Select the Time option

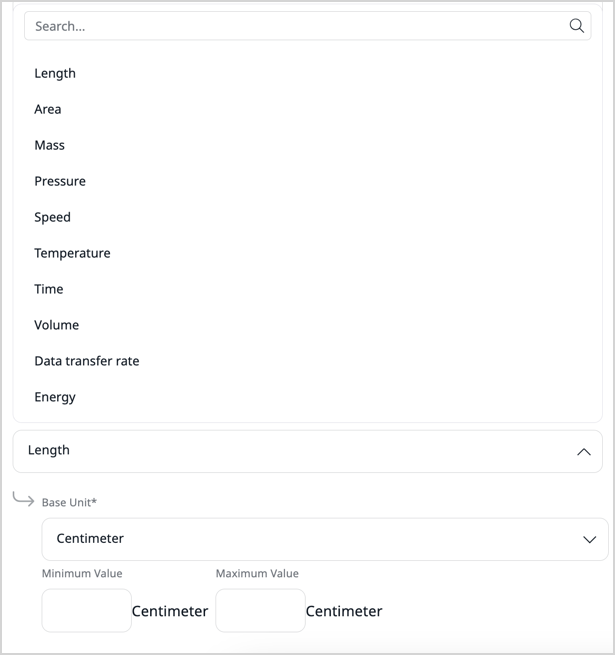click(49, 289)
